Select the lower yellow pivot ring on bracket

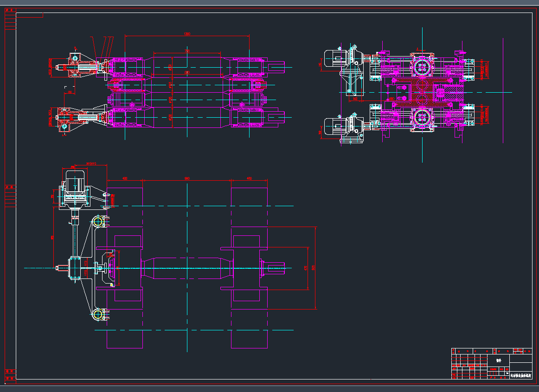click(97, 315)
